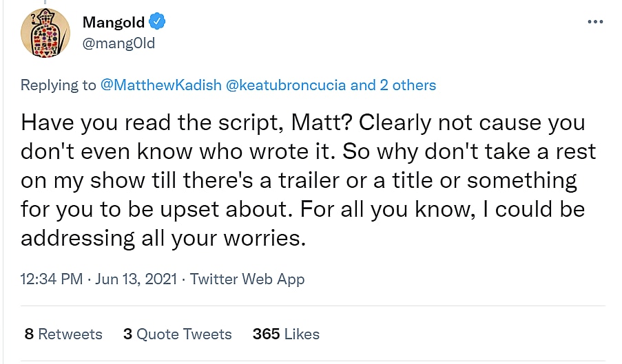The height and width of the screenshot is (364, 622).
Task: Open the tweet's more options ellipsis
Action: pyautogui.click(x=595, y=22)
